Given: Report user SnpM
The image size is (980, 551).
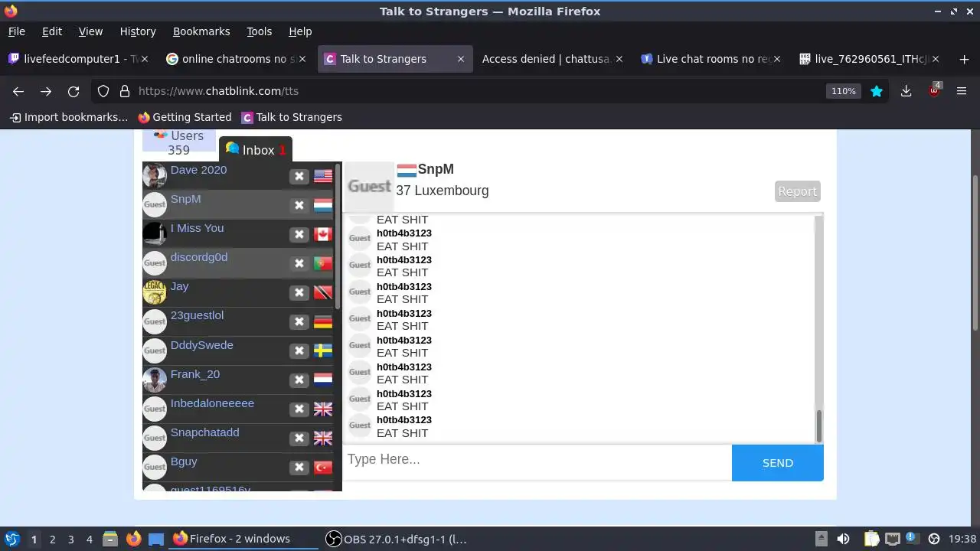Looking at the screenshot, I should click(x=797, y=191).
